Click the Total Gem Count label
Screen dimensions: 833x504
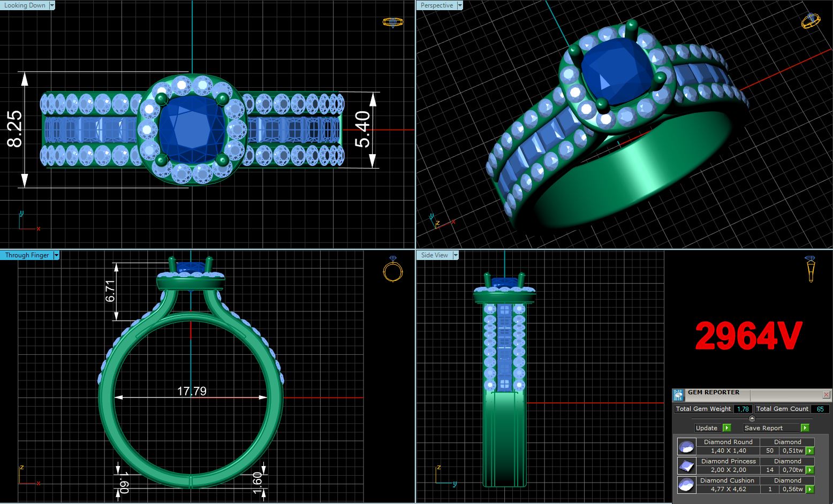coord(782,409)
